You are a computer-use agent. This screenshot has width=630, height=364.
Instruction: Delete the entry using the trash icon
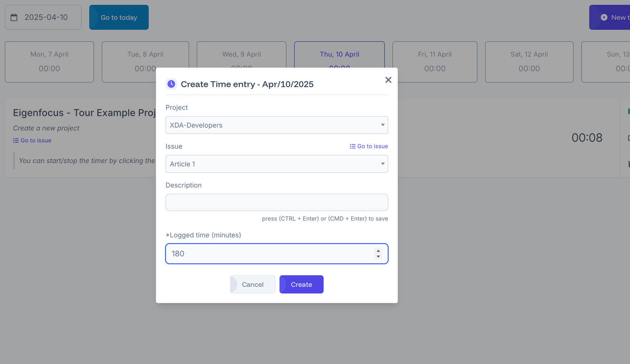coord(629,164)
